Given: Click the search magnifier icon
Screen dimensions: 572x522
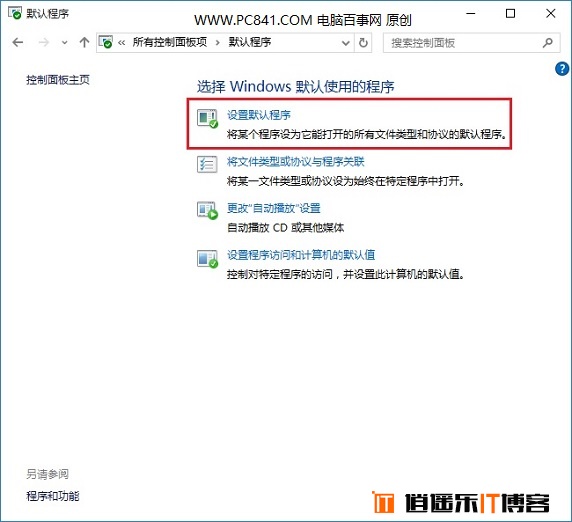Looking at the screenshot, I should [547, 43].
